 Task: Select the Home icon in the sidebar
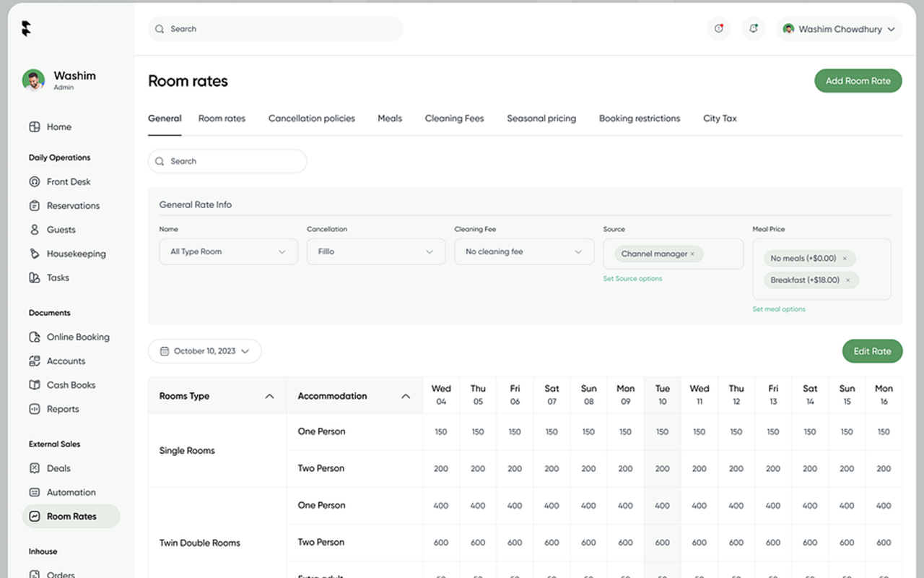(35, 126)
